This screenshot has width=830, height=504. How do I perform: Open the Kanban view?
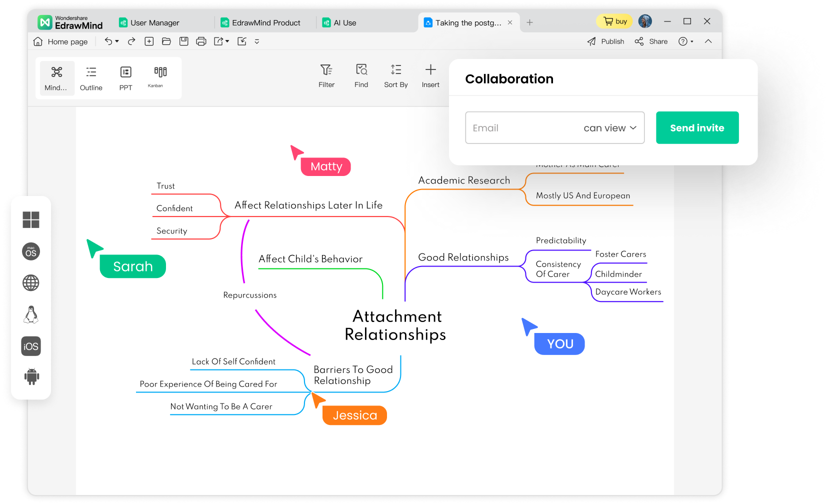point(155,77)
